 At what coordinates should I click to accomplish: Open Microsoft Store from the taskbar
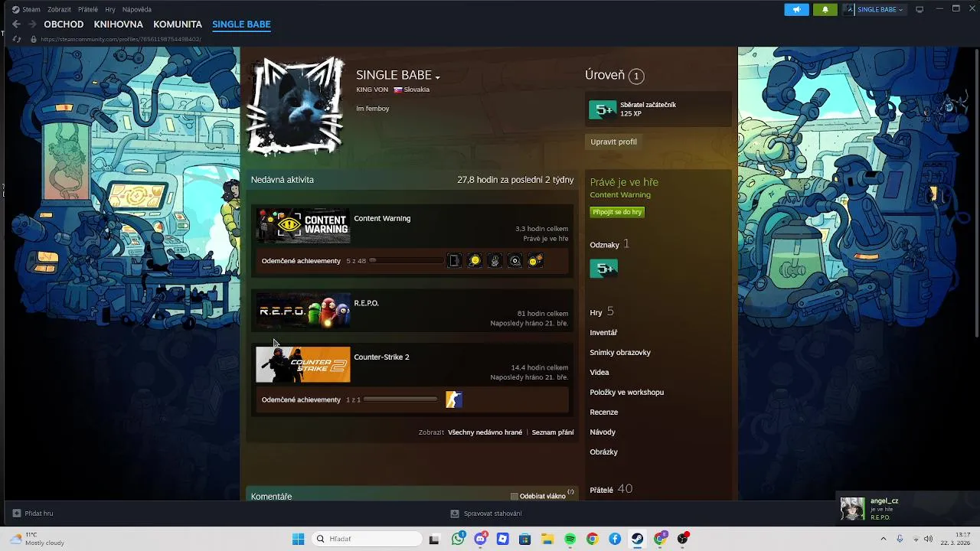[524, 539]
